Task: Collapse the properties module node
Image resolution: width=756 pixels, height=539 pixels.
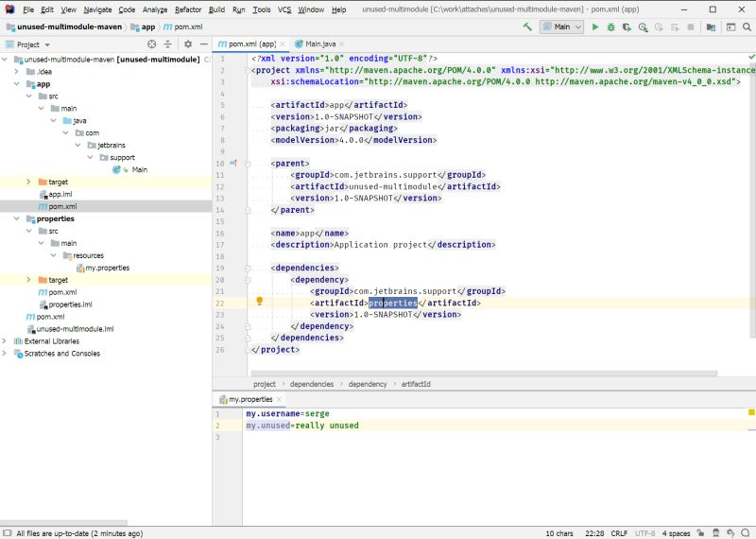Action: 16,218
